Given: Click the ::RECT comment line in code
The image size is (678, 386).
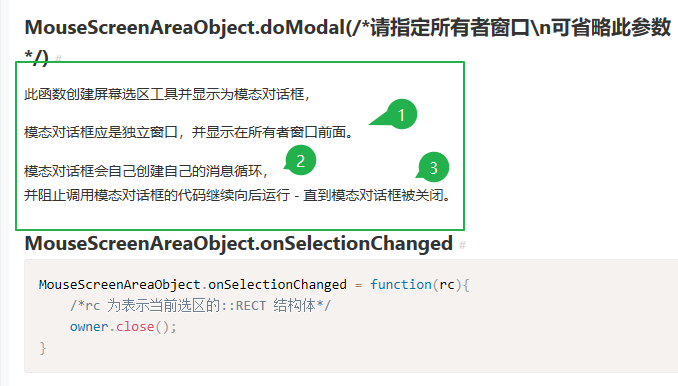Looking at the screenshot, I should click(200, 306).
